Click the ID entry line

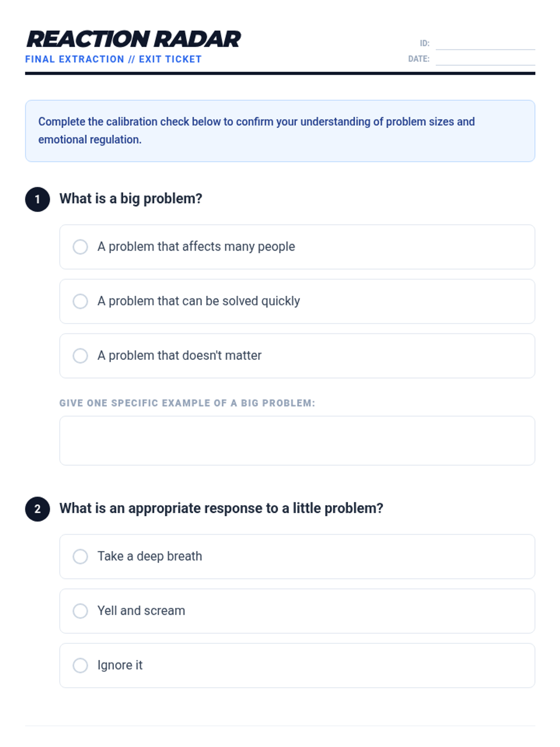coord(485,43)
